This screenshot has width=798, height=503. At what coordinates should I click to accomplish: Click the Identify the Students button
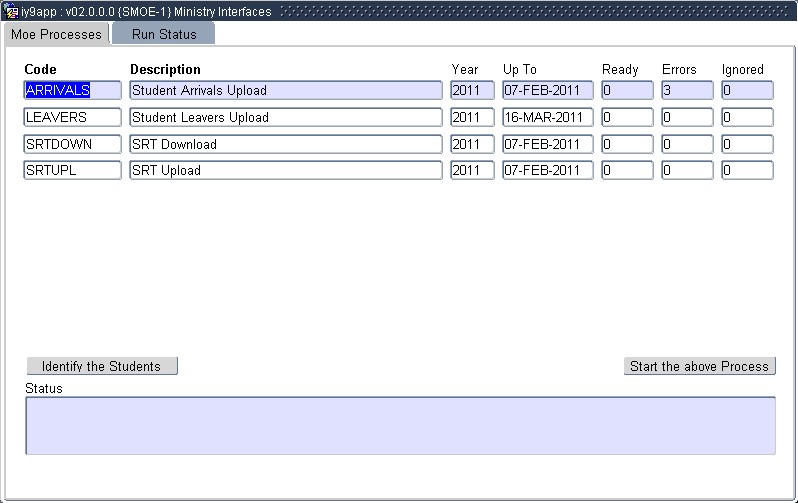tap(102, 366)
